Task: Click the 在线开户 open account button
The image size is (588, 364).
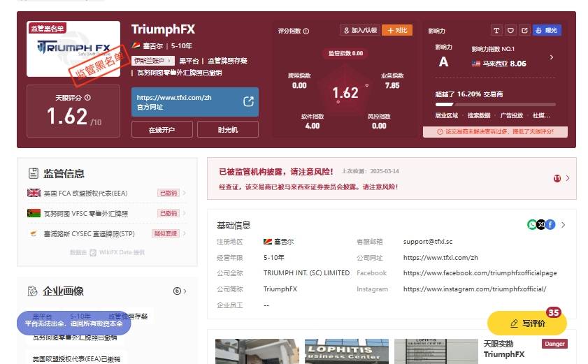Action: 162,130
